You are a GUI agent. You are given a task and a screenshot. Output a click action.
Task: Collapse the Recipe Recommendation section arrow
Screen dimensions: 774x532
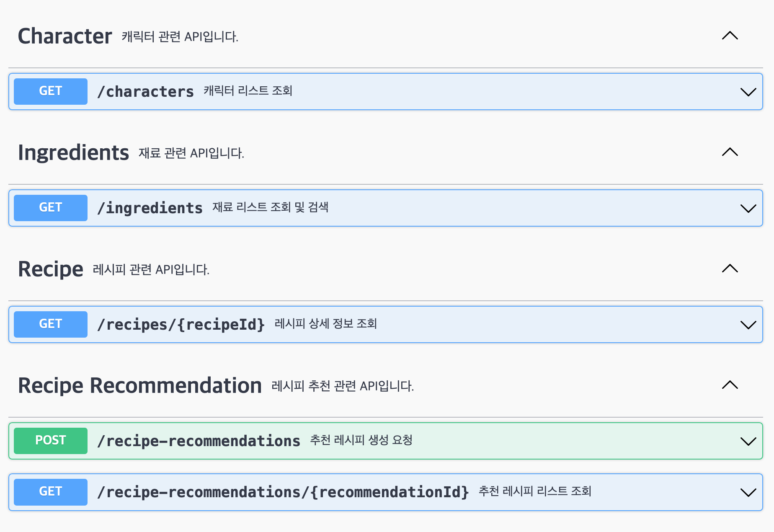point(730,385)
